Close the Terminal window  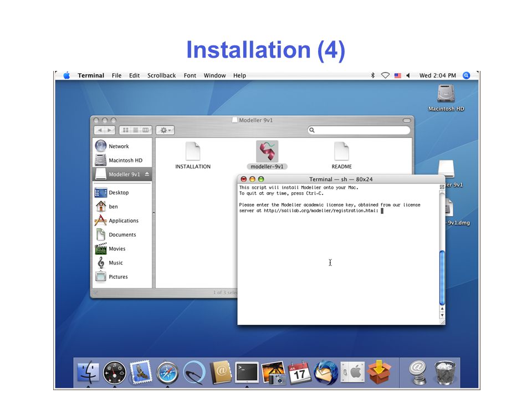pos(243,179)
